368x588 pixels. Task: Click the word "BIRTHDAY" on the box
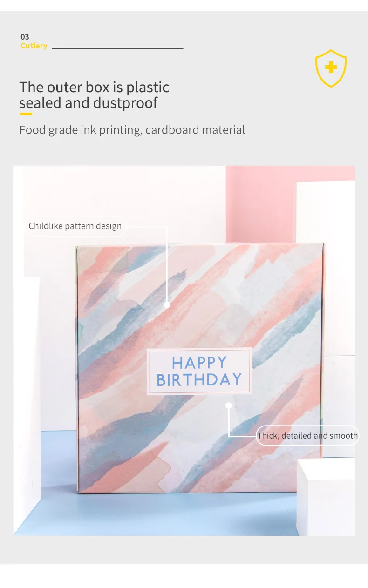click(199, 380)
